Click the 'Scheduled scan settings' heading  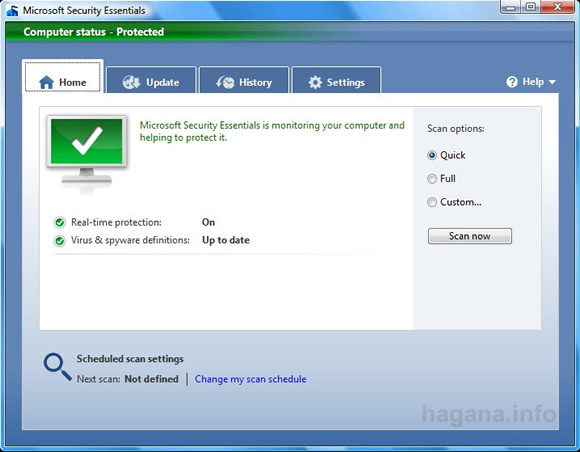(x=130, y=359)
